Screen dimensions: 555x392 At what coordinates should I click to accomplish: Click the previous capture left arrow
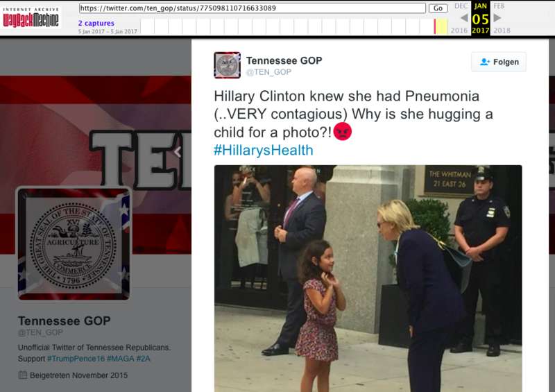[464, 18]
